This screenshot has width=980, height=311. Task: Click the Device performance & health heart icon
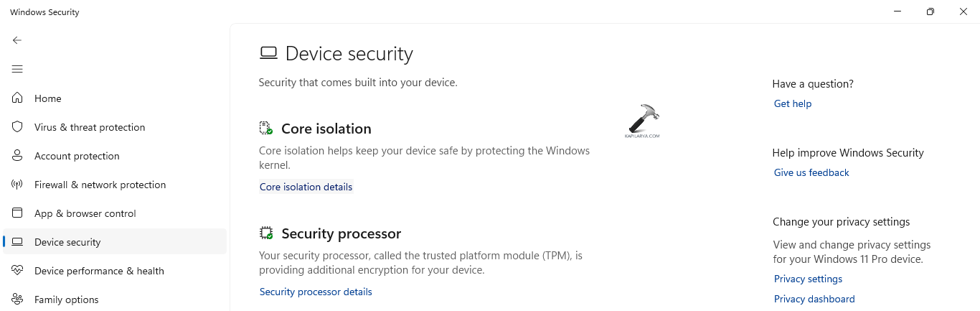tap(17, 271)
